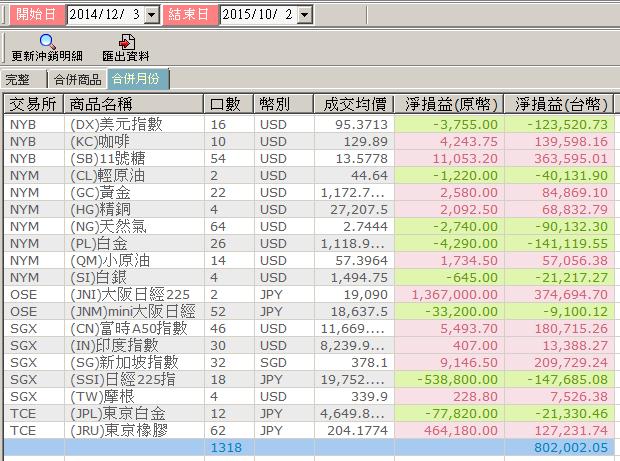Select the (DX)美元指數 row
This screenshot has height=461, width=620.
tap(309, 125)
